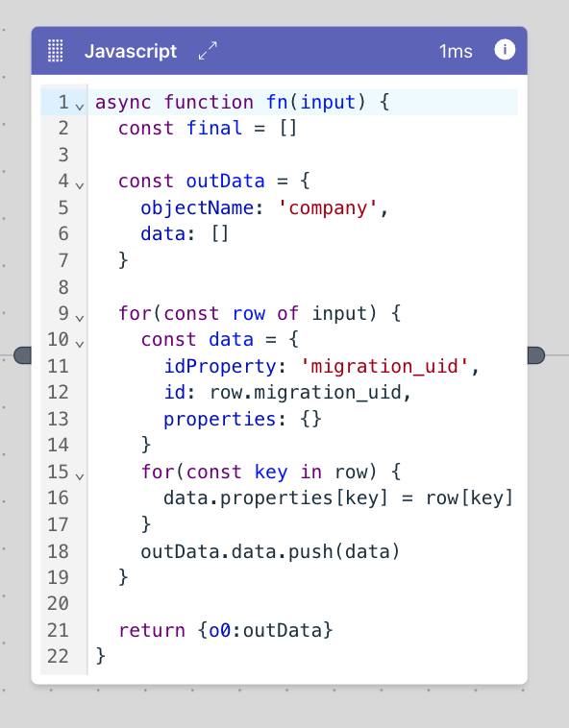
Task: Click on outData.data.push(data) line
Action: click(270, 551)
